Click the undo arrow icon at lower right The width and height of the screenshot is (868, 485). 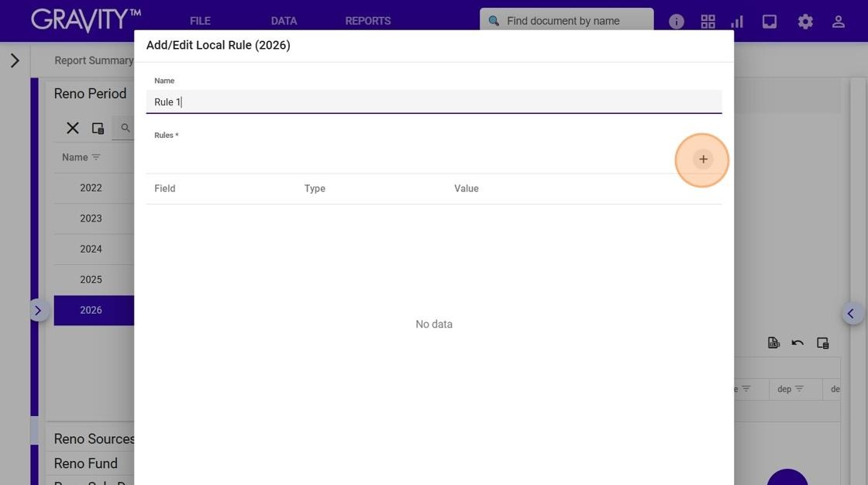(x=797, y=342)
